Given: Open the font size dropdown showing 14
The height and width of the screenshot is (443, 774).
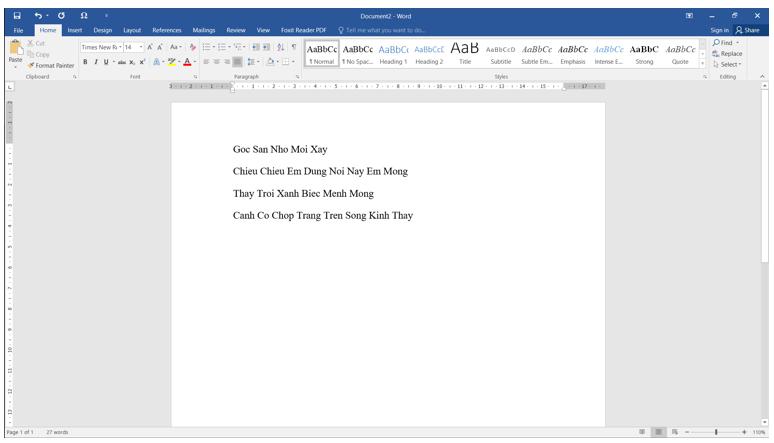Looking at the screenshot, I should [133, 47].
